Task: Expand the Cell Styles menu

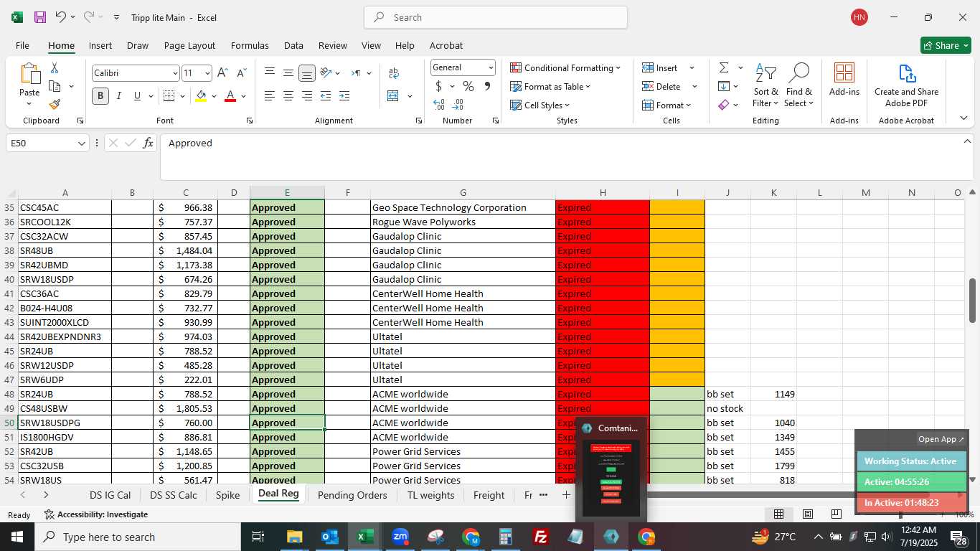Action: point(540,105)
